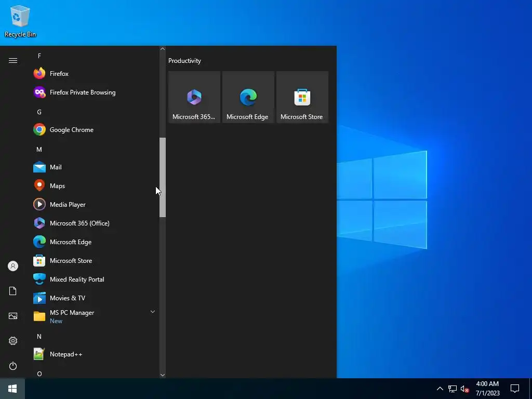This screenshot has width=532, height=399.
Task: Open clock showing 4:00 AM 7/1/2023
Action: pyautogui.click(x=487, y=389)
